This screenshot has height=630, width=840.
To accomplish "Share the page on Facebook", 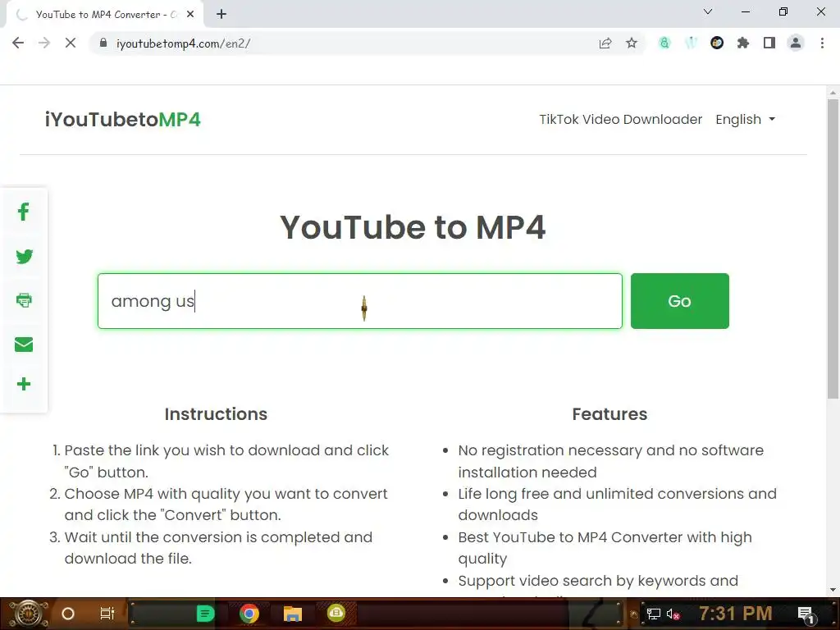I will pyautogui.click(x=24, y=212).
